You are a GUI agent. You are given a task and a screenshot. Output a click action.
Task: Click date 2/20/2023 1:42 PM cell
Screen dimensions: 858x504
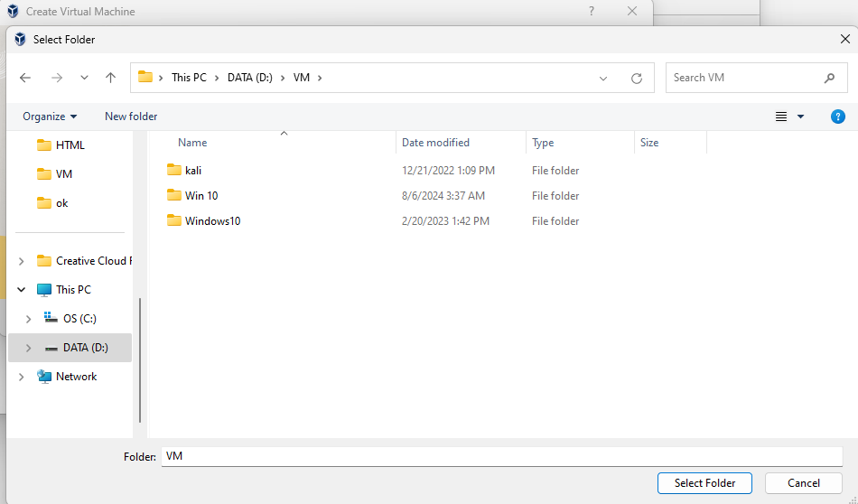click(x=445, y=221)
